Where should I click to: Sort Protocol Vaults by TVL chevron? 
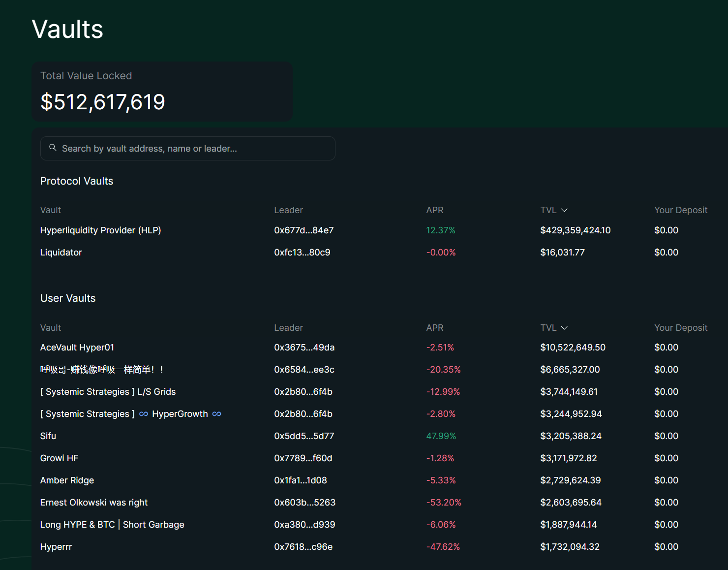coord(564,210)
